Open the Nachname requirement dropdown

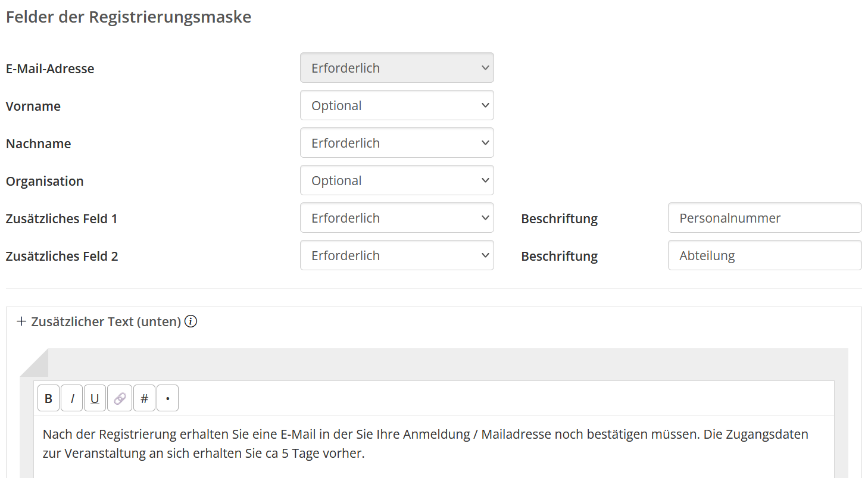click(396, 143)
